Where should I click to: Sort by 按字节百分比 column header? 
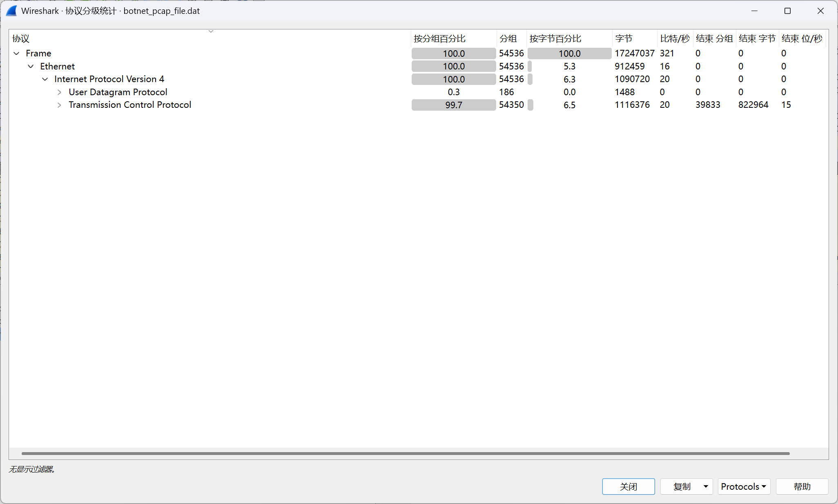tap(555, 39)
